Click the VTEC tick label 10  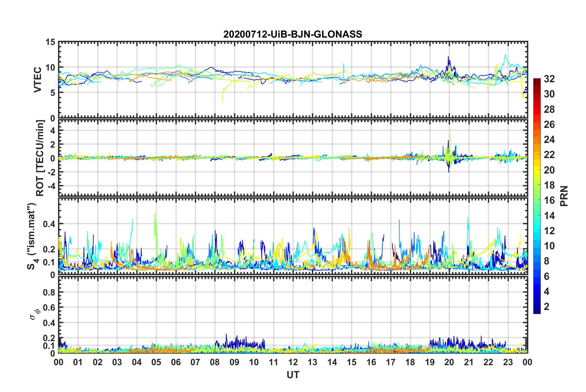pos(50,67)
